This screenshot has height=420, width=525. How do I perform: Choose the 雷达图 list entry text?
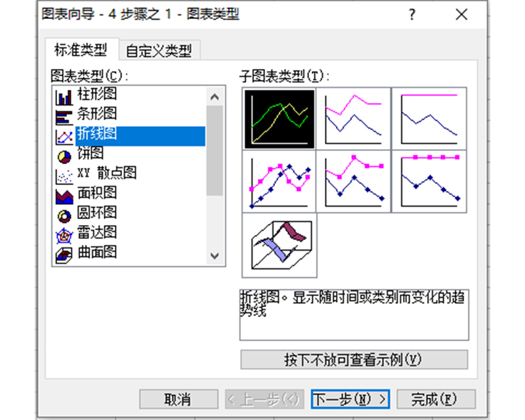click(96, 232)
